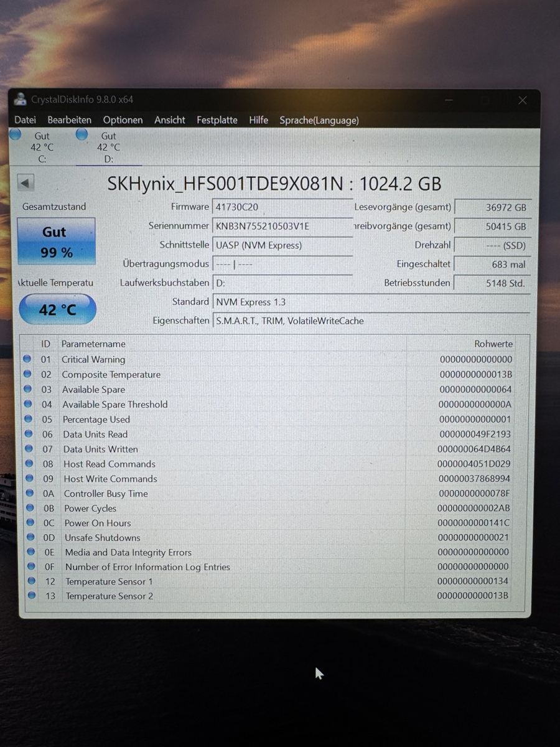
Task: Click the blue status icon for Host Write Commands
Action: click(30, 478)
